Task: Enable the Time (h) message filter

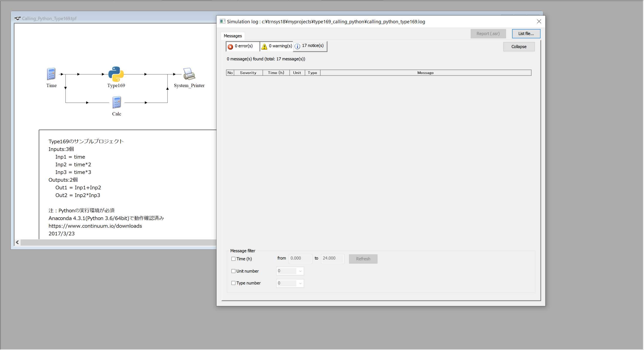Action: (233, 259)
